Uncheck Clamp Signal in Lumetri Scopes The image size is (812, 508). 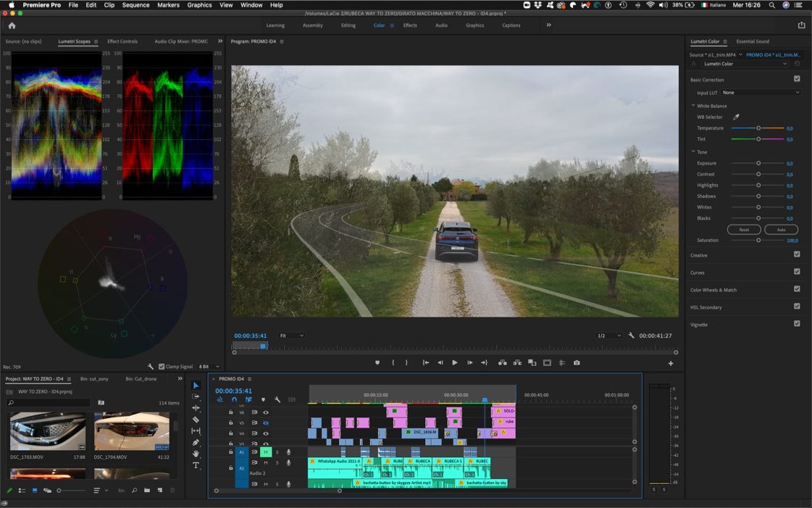click(x=162, y=367)
